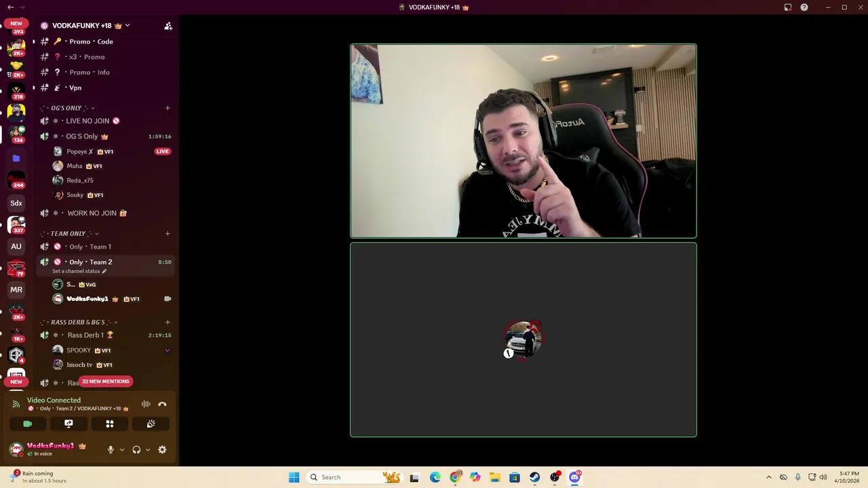868x488 pixels.
Task: Open the x3 Promo channel
Action: (x=105, y=57)
